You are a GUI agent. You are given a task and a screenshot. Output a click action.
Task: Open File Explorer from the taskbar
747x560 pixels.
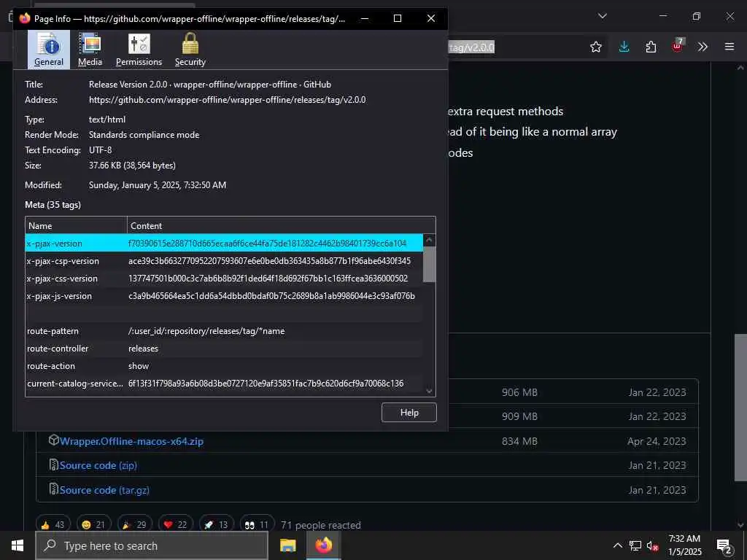pos(287,545)
